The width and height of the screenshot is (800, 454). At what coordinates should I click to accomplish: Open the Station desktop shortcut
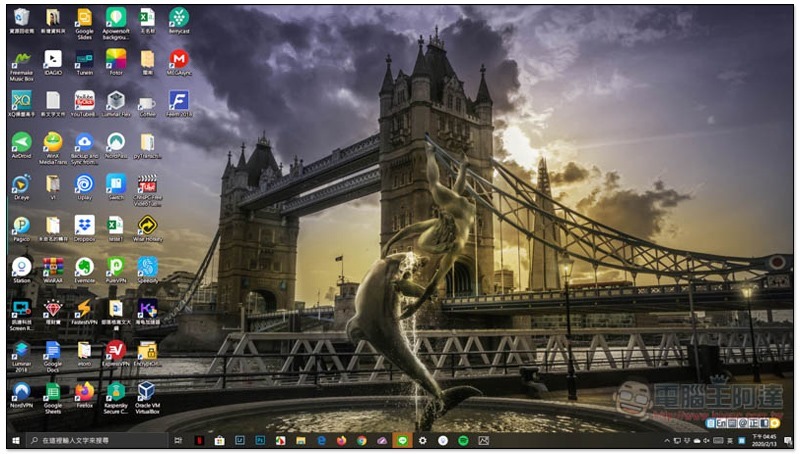[21, 270]
